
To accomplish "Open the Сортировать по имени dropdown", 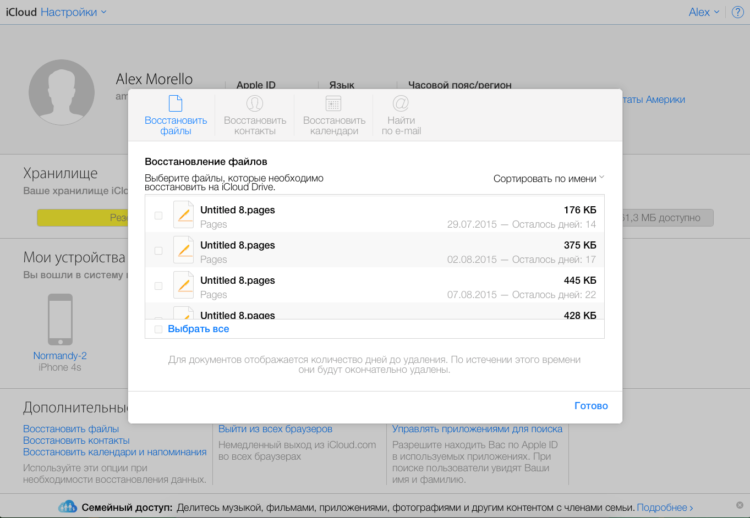I will pos(549,178).
